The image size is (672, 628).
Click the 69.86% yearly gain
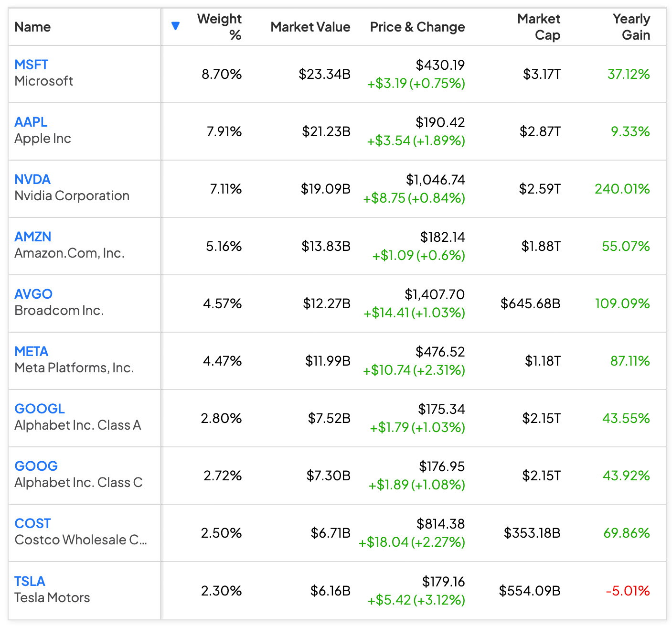point(627,533)
